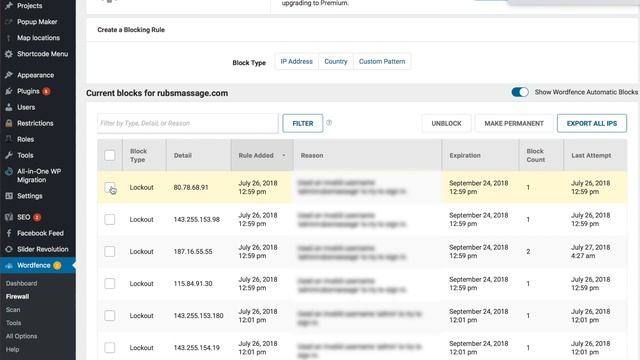The height and width of the screenshot is (360, 640).
Task: Click the EXPORT ALL IPS button
Action: tap(592, 123)
